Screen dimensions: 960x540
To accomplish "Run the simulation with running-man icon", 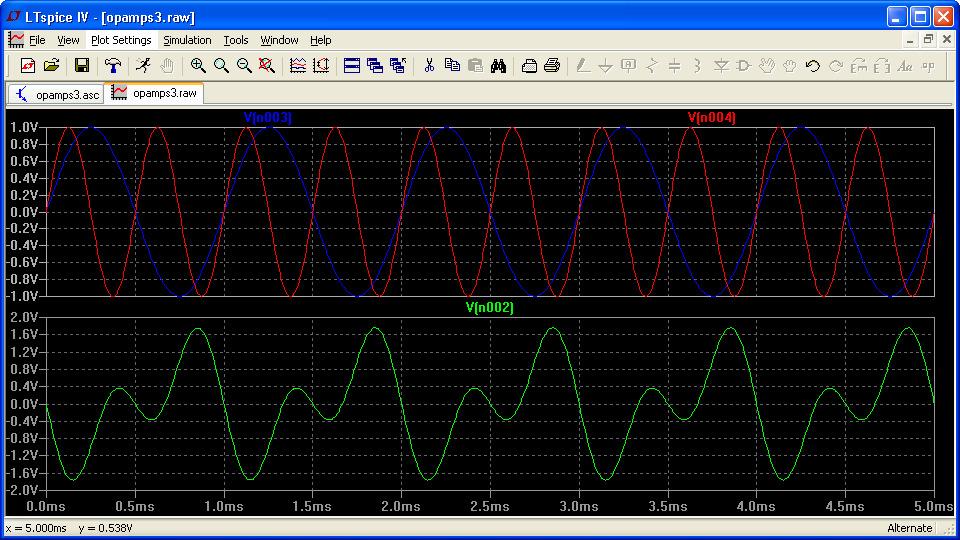I will pyautogui.click(x=143, y=66).
